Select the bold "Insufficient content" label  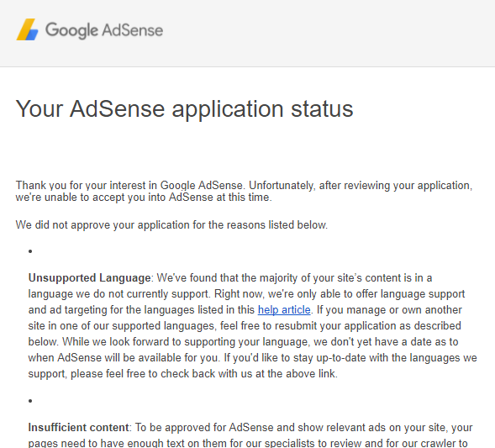pyautogui.click(x=78, y=427)
